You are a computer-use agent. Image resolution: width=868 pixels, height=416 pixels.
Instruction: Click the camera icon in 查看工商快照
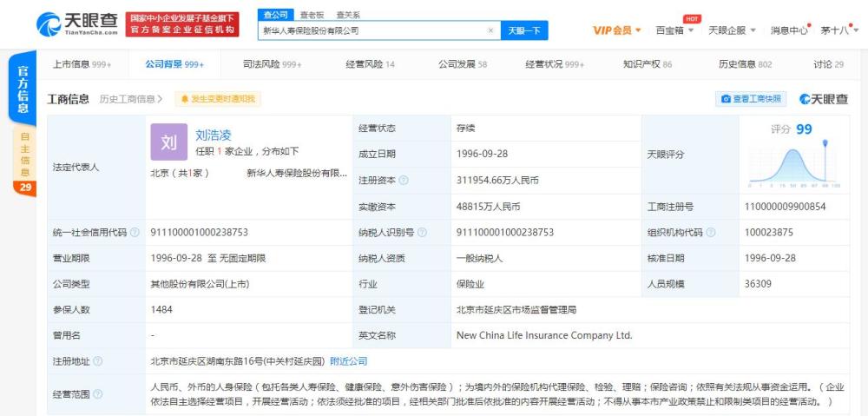pyautogui.click(x=726, y=99)
